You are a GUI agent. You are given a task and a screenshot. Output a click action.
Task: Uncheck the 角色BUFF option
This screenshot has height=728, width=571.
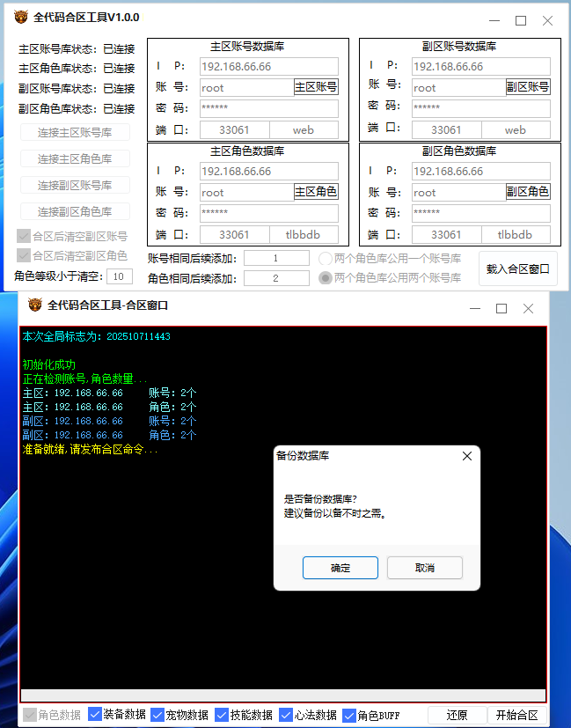[x=349, y=715]
